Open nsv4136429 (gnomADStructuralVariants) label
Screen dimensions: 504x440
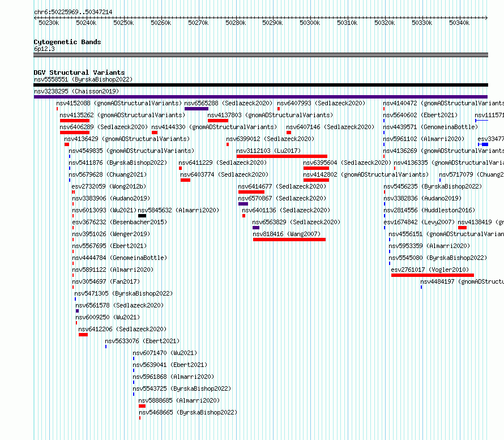(x=127, y=139)
